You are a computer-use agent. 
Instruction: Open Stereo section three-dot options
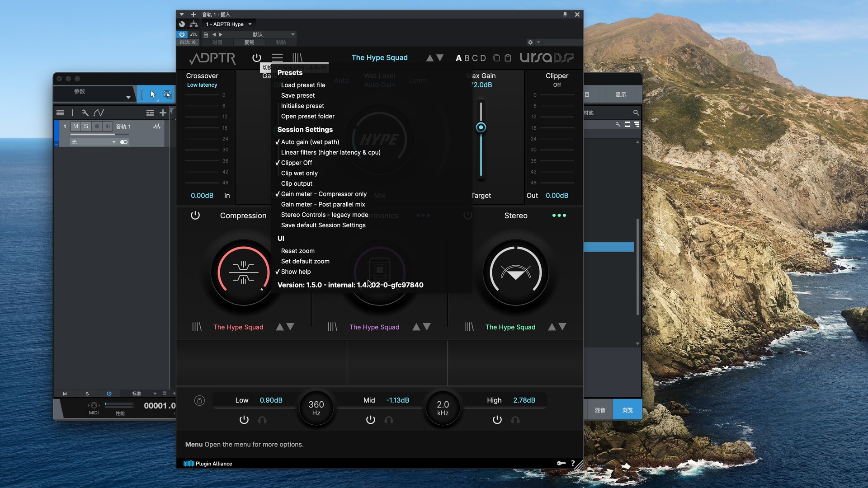tap(559, 216)
